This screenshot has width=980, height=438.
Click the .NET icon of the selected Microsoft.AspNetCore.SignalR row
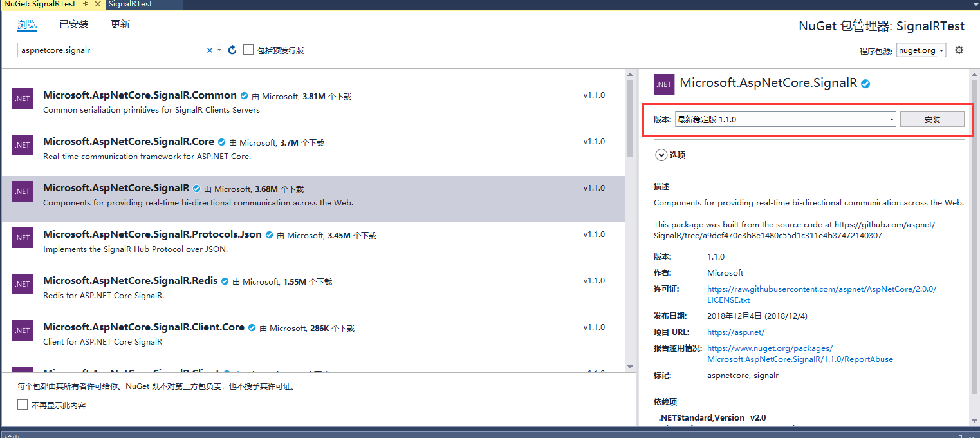[23, 191]
